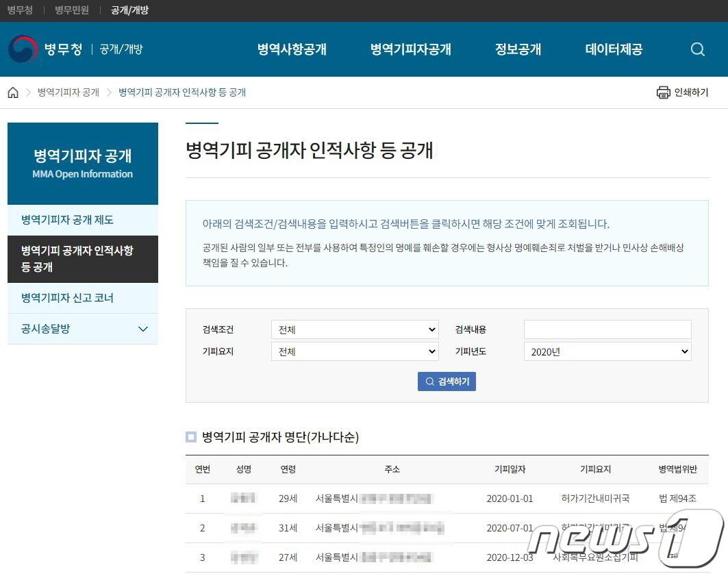Open the 검색조건 dropdown
Image resolution: width=728 pixels, height=576 pixels.
click(x=354, y=329)
